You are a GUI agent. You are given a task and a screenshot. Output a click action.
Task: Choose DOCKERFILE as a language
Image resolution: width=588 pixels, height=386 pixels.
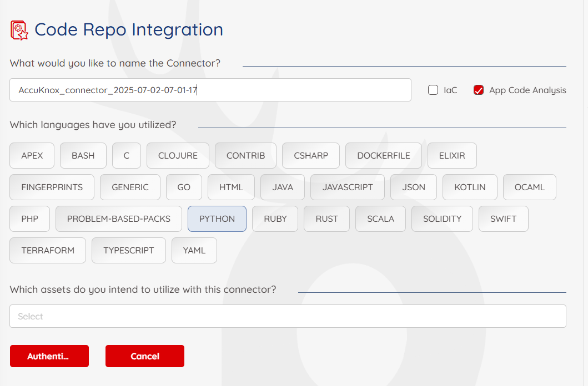coord(384,155)
